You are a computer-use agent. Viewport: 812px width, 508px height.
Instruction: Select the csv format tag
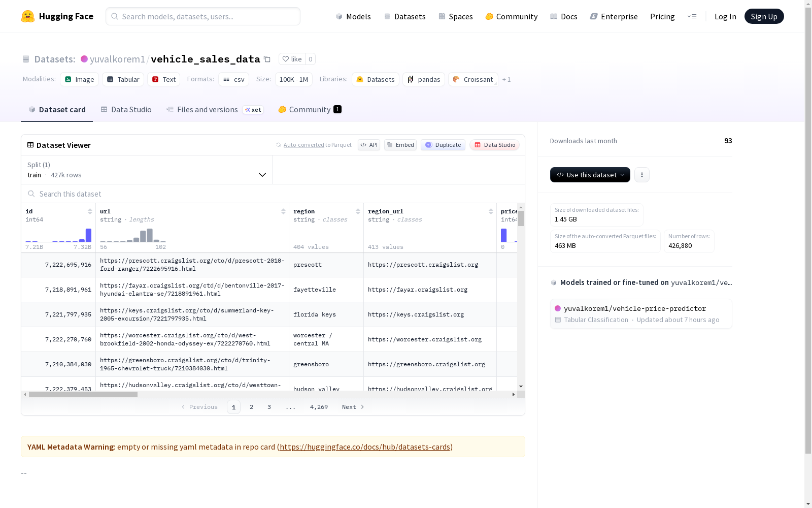pos(234,79)
